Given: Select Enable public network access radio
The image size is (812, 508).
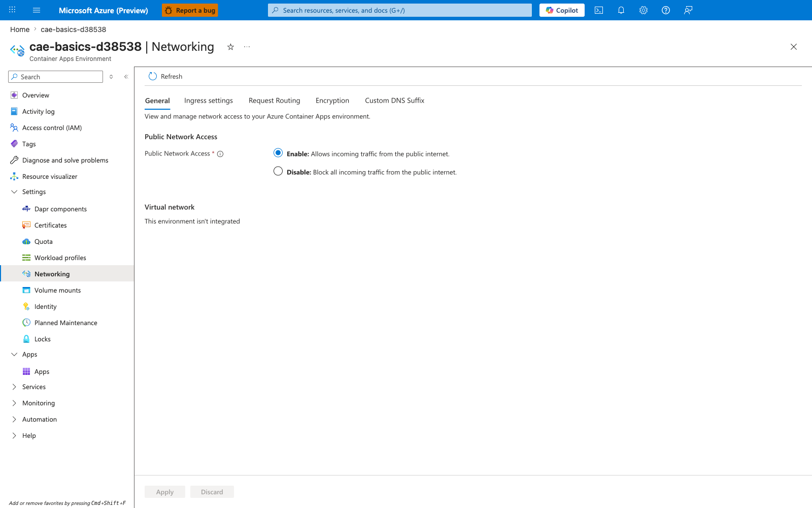Looking at the screenshot, I should tap(278, 153).
